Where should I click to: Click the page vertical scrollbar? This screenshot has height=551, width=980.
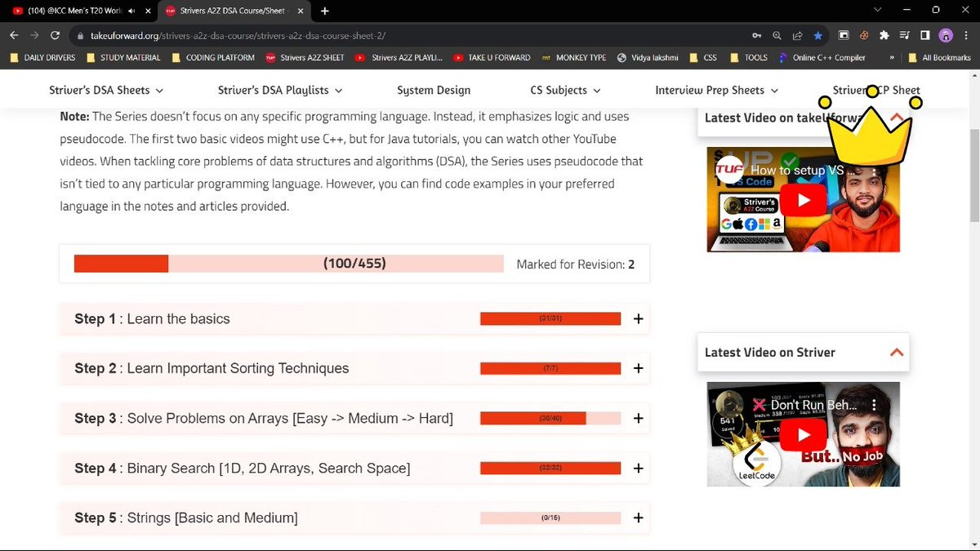click(x=973, y=176)
